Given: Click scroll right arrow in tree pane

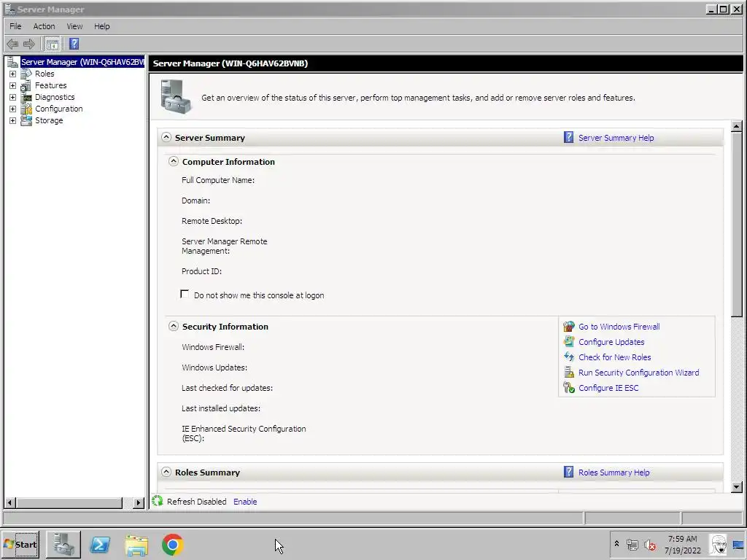Looking at the screenshot, I should pyautogui.click(x=138, y=502).
